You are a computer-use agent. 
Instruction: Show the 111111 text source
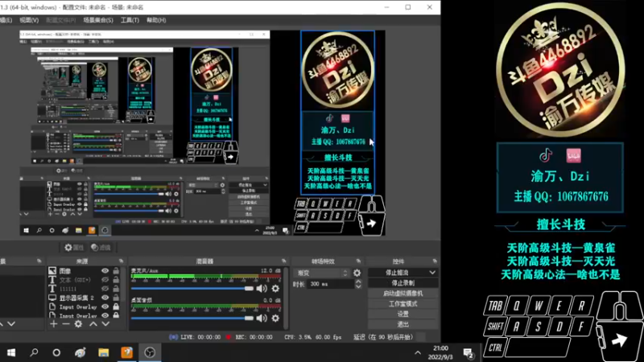105,289
